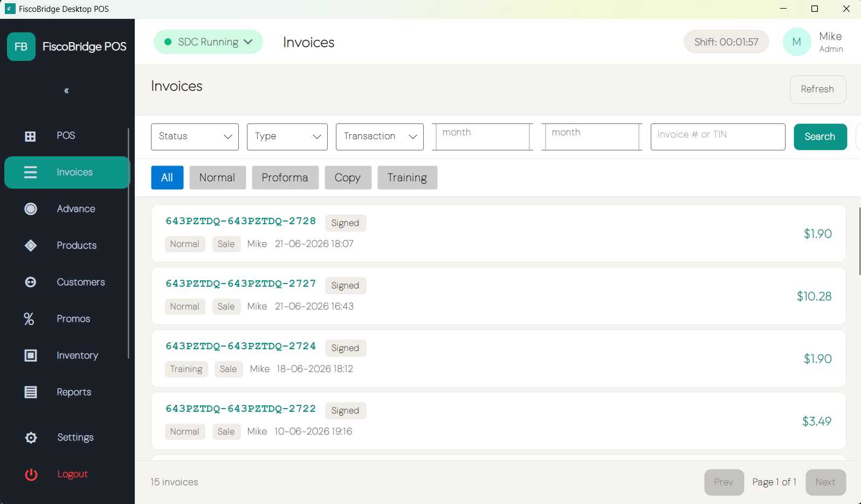Select the Copy invoices tab
The height and width of the screenshot is (504, 861).
coord(348,178)
